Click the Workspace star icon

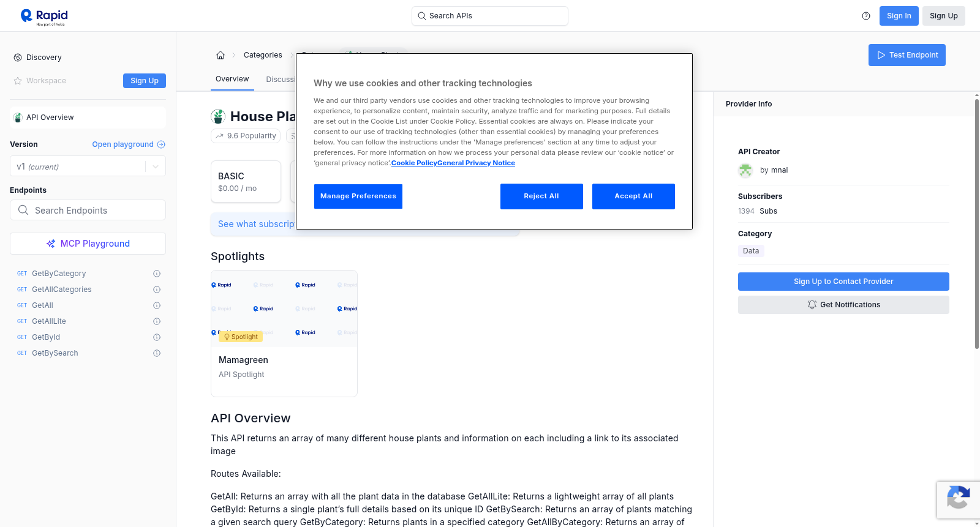pyautogui.click(x=18, y=81)
